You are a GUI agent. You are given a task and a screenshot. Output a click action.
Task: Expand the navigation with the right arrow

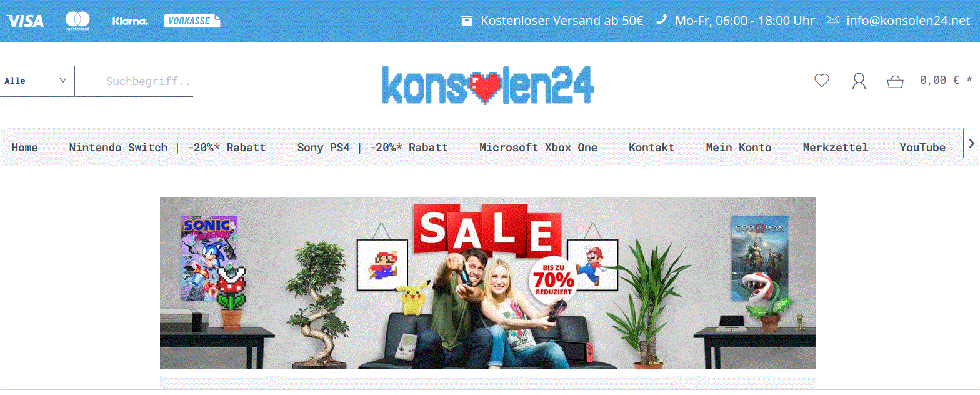coord(971,144)
